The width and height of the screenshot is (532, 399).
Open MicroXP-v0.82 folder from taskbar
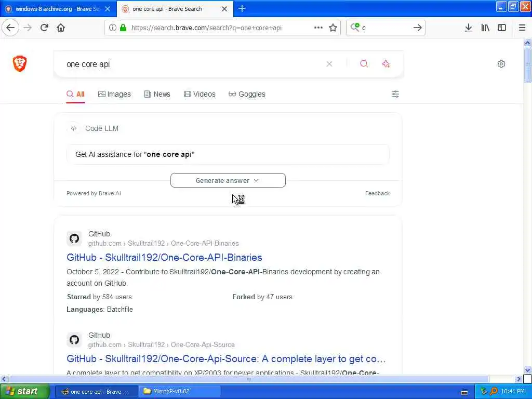pyautogui.click(x=179, y=392)
